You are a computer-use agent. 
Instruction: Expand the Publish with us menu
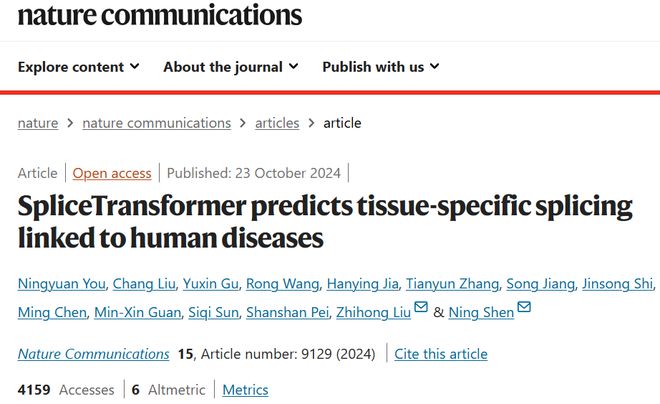(381, 67)
